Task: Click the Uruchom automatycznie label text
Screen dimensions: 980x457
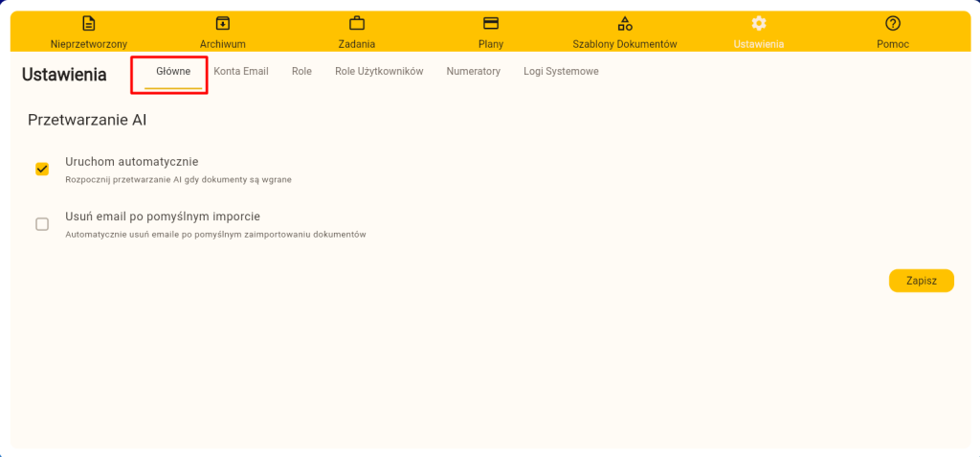Action: point(131,162)
